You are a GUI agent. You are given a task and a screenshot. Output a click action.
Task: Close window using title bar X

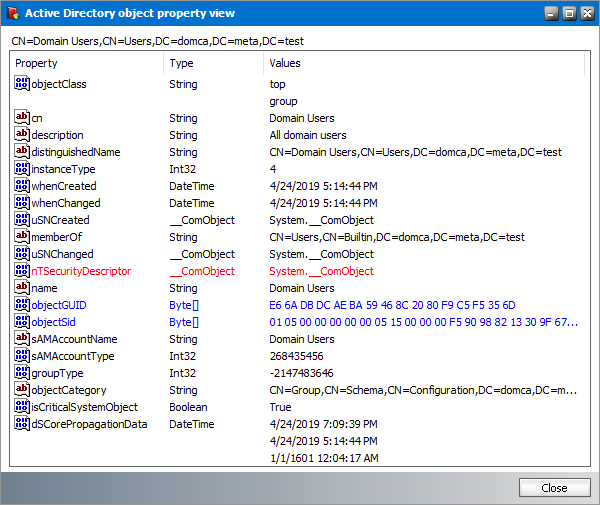pos(587,13)
